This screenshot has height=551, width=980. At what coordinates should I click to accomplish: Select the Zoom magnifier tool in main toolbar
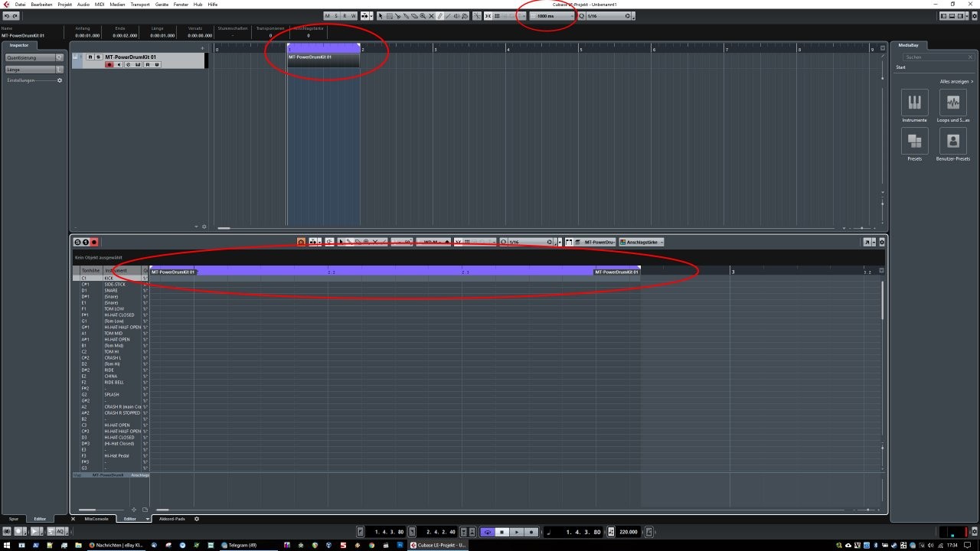point(423,16)
